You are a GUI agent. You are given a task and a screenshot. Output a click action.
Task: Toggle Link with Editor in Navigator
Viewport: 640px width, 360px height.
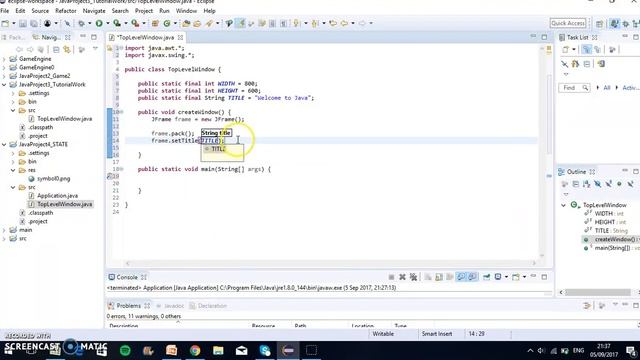click(x=67, y=49)
